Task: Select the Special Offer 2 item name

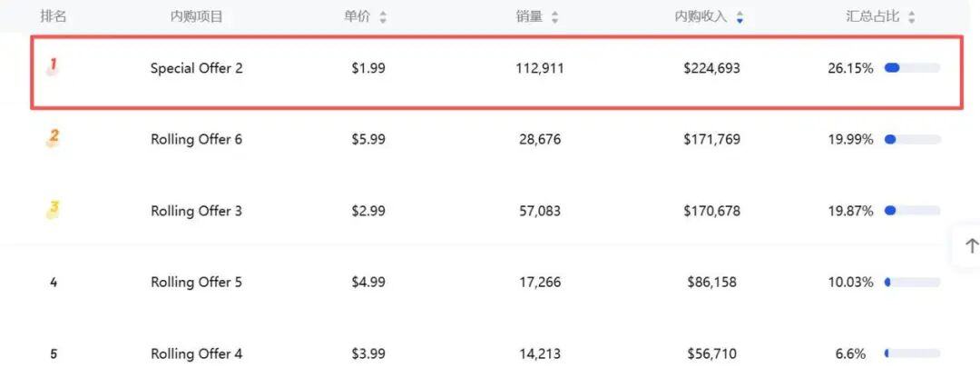Action: pos(197,68)
